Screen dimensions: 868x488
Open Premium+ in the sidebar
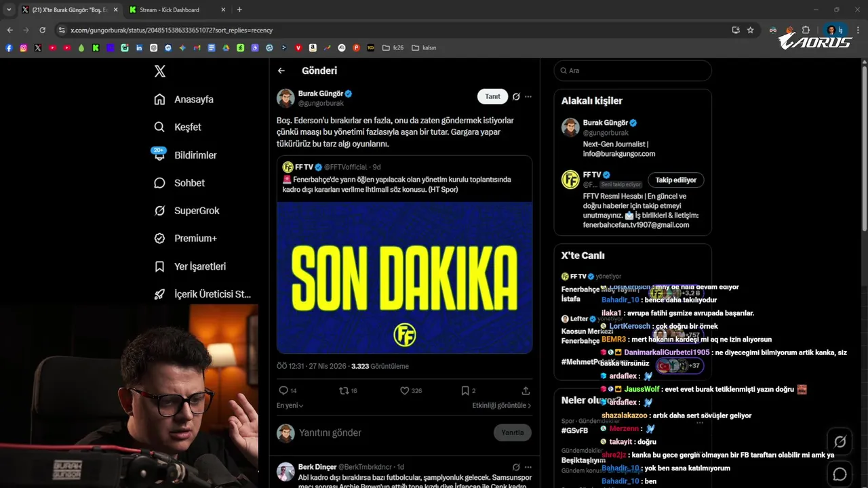185,239
